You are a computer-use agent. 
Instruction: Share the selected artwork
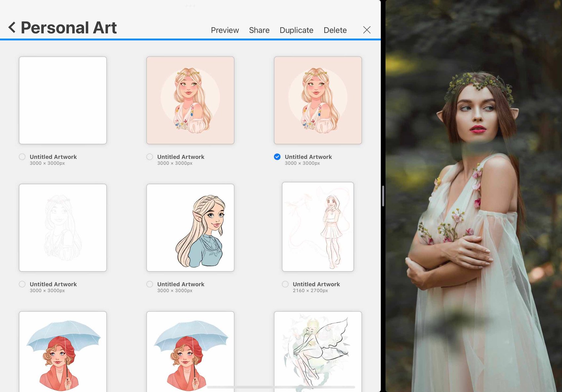pyautogui.click(x=259, y=30)
